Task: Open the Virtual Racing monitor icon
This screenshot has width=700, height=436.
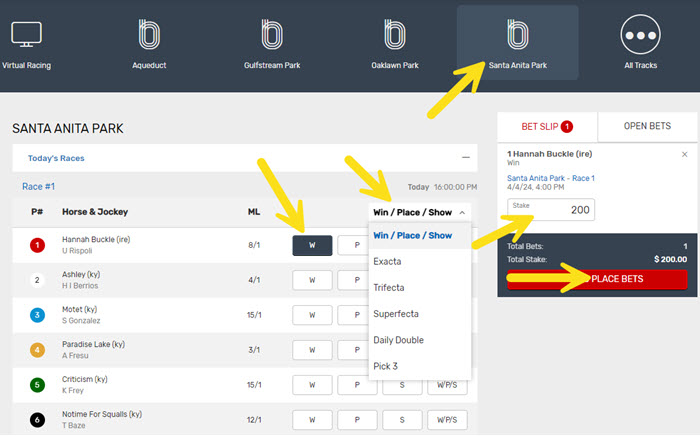Action: tap(26, 34)
